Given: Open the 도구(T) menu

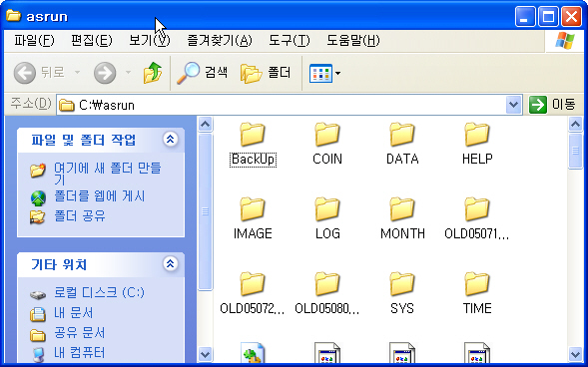Looking at the screenshot, I should click(x=290, y=41).
